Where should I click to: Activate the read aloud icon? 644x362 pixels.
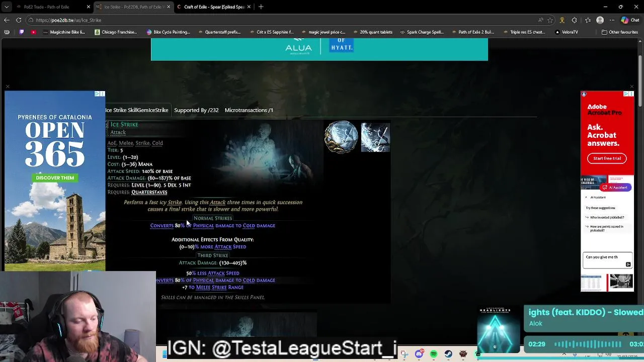541,20
